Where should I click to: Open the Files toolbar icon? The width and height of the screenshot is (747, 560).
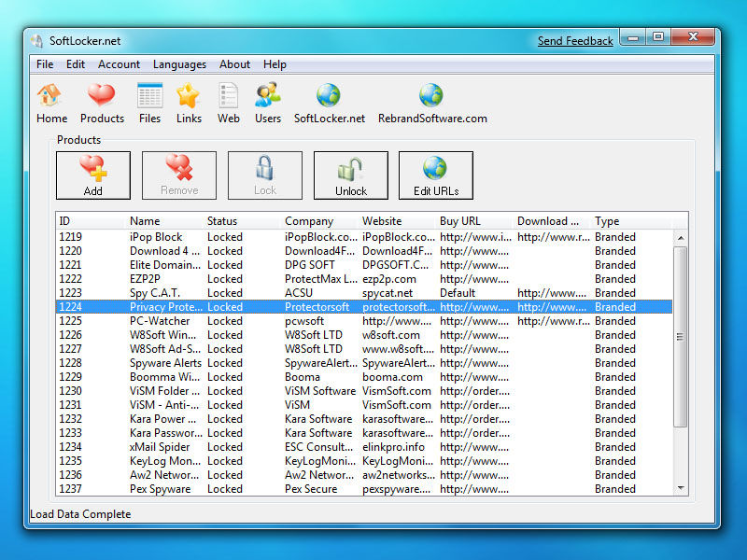pyautogui.click(x=149, y=104)
